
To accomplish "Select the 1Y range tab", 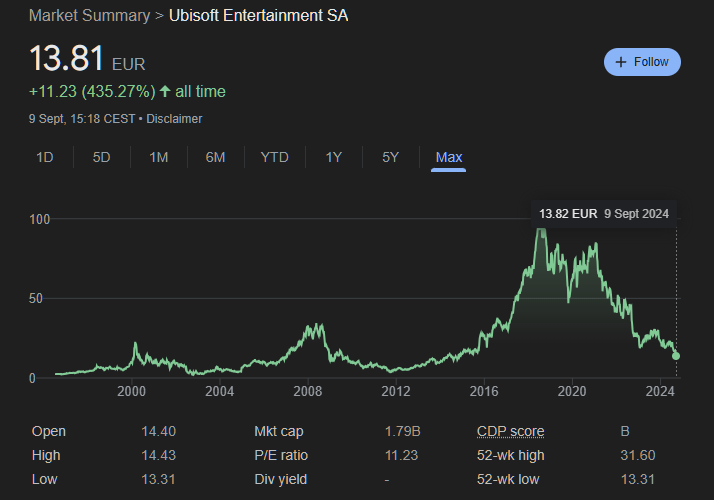I will tap(334, 157).
